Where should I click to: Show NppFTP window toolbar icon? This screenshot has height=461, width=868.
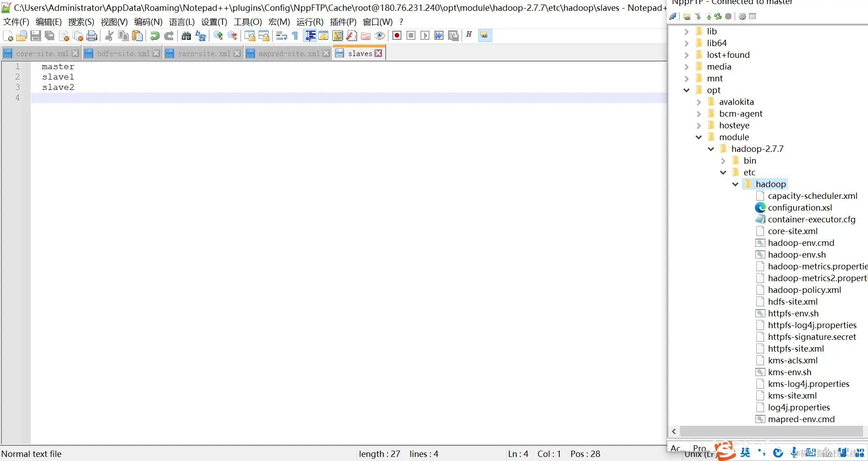[484, 35]
